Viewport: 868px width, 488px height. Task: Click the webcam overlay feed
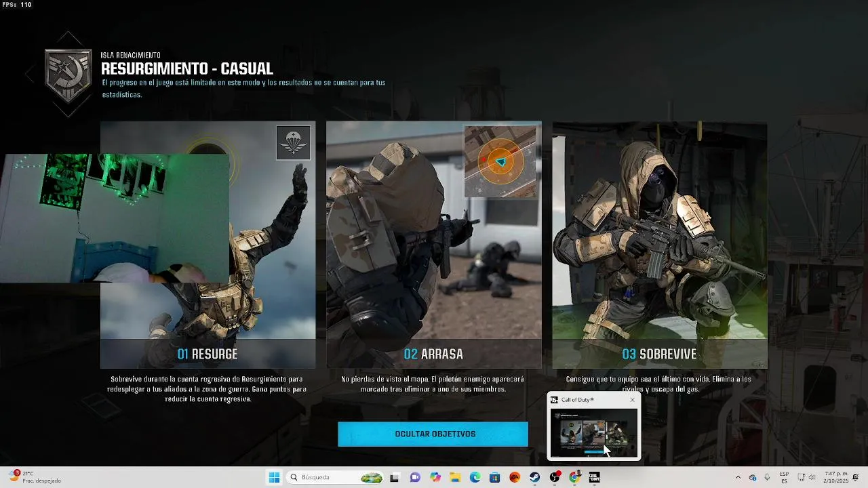tap(114, 218)
